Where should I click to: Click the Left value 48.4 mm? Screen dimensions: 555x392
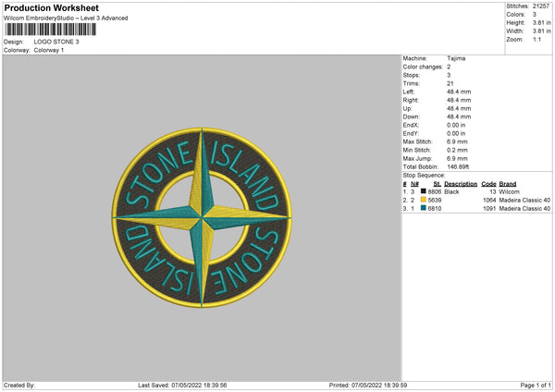pos(459,92)
